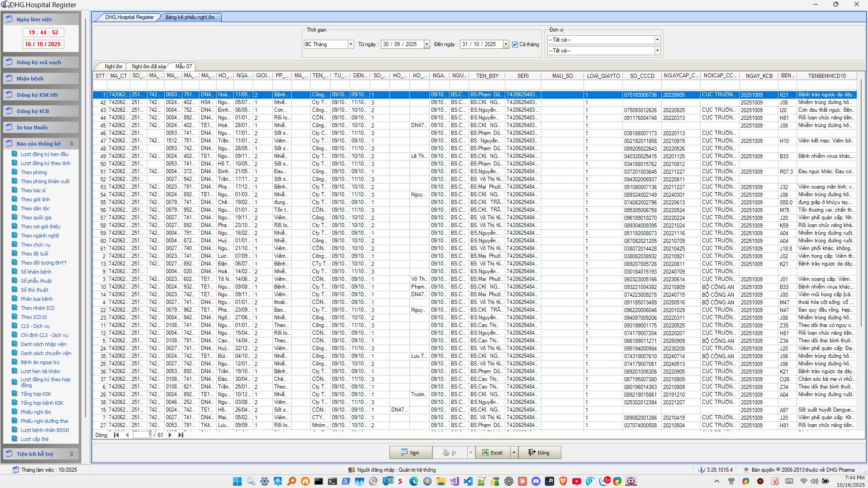Click the Đóng button
The height and width of the screenshot is (488, 868).
click(x=539, y=453)
